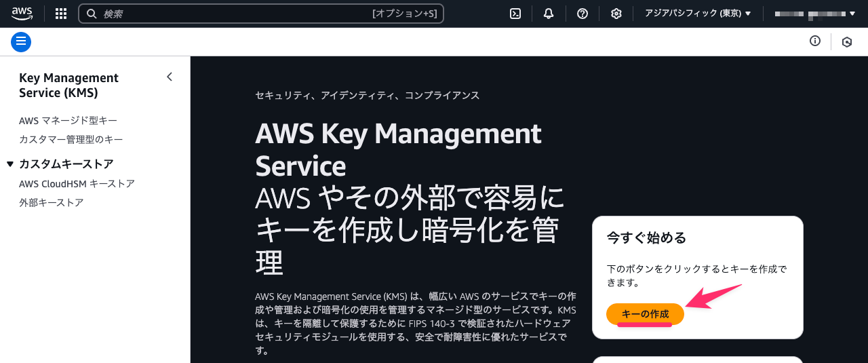Click セキュリティ、アイデンティティ、コンプライアンス text
The height and width of the screenshot is (363, 868).
368,96
